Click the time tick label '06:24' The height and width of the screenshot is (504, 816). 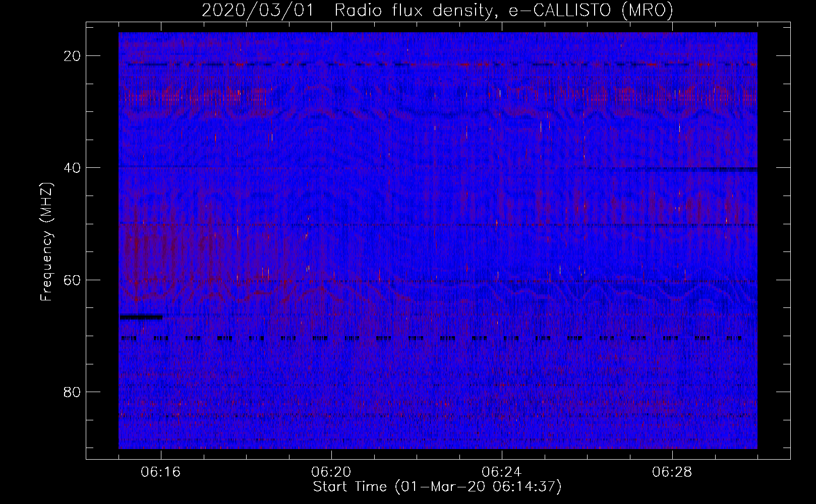[502, 472]
